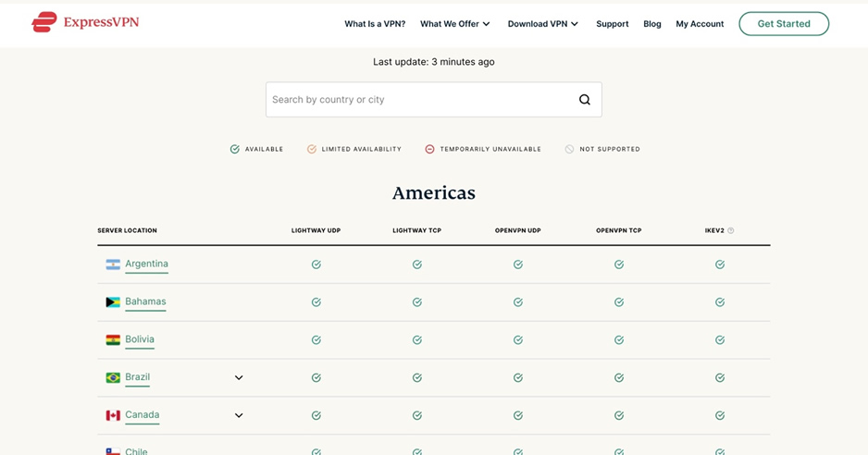Open the What Is a VPN? page
This screenshot has height=455, width=868.
(x=375, y=24)
